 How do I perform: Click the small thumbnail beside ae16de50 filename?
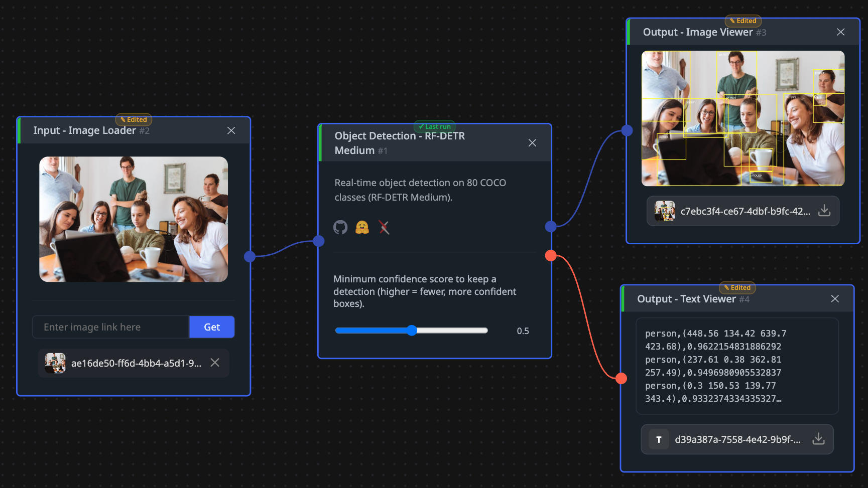pos(55,363)
